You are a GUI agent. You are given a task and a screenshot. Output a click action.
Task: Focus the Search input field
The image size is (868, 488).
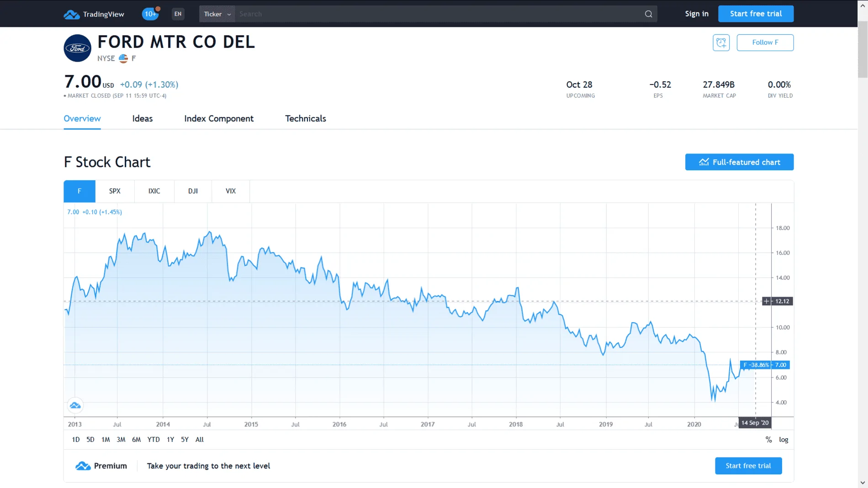(x=439, y=14)
